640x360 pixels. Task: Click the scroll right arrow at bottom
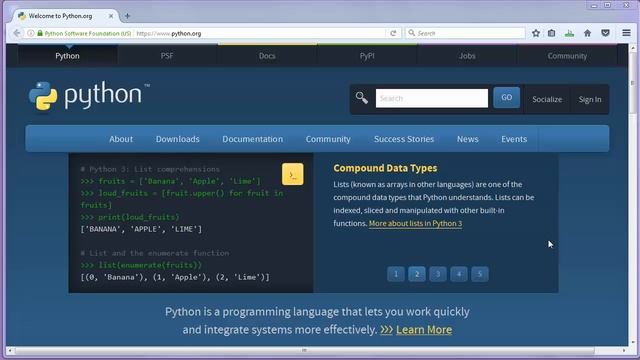(624, 351)
